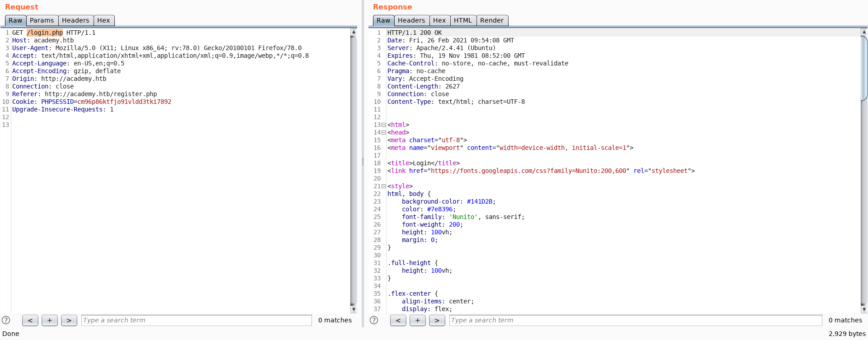Viewport: 868px width, 340px height.
Task: Collapse the <style> block fold marker
Action: [384, 186]
